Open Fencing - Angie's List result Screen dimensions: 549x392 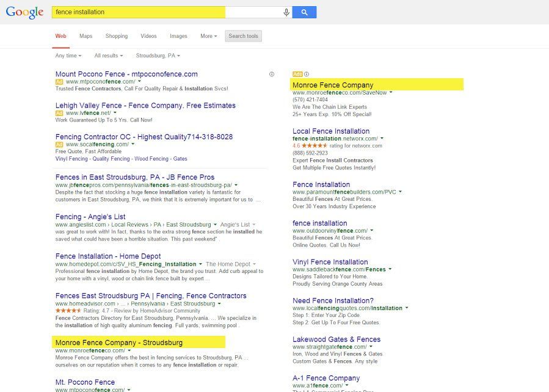pyautogui.click(x=90, y=217)
